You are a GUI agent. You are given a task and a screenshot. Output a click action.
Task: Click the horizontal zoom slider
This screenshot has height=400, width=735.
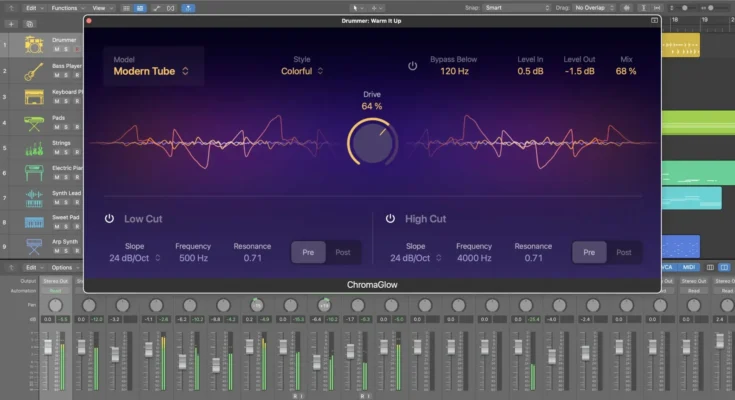coord(712,8)
